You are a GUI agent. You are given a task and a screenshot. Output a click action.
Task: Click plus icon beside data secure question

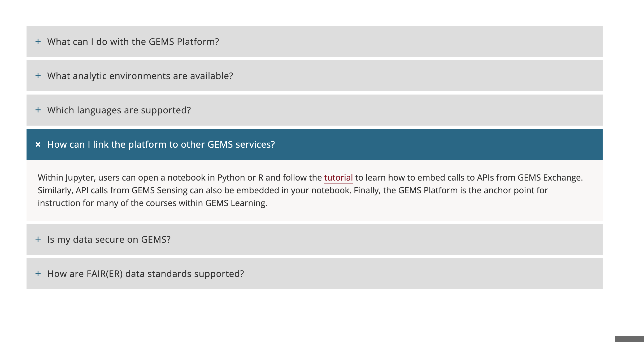click(38, 239)
